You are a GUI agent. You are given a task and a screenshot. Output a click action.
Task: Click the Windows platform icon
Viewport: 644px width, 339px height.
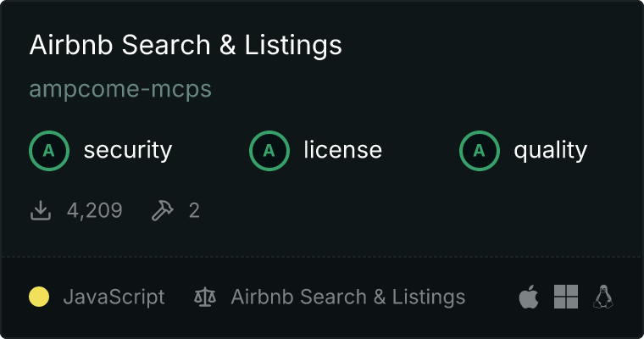coord(566,297)
